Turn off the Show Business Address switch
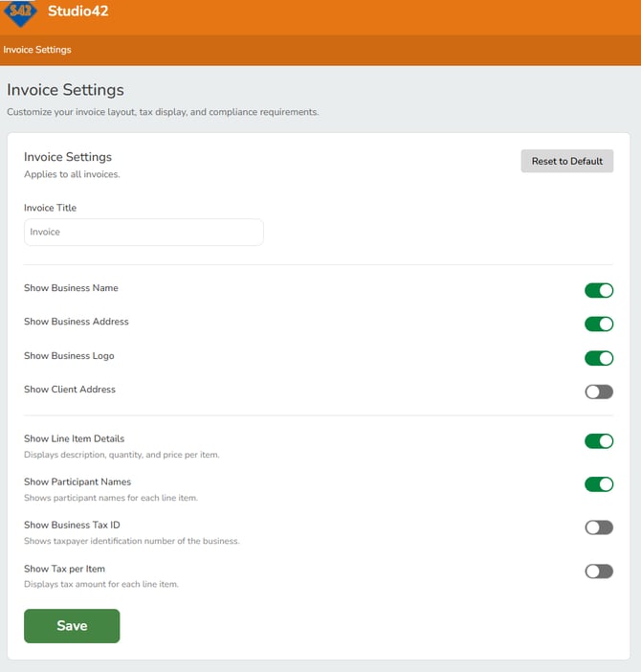 tap(598, 325)
